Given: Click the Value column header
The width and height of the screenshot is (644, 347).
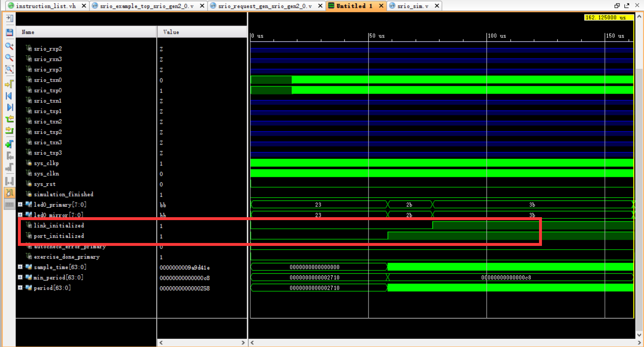Looking at the screenshot, I should click(202, 32).
